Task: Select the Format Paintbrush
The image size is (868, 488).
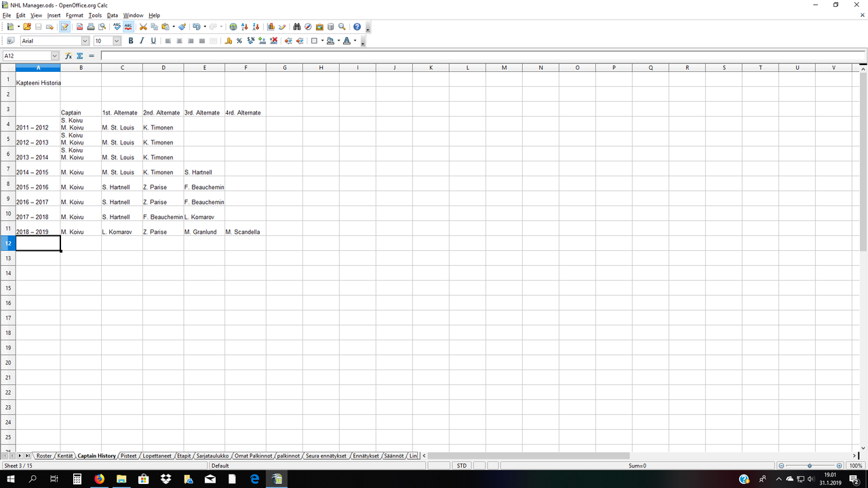Action: pyautogui.click(x=182, y=26)
